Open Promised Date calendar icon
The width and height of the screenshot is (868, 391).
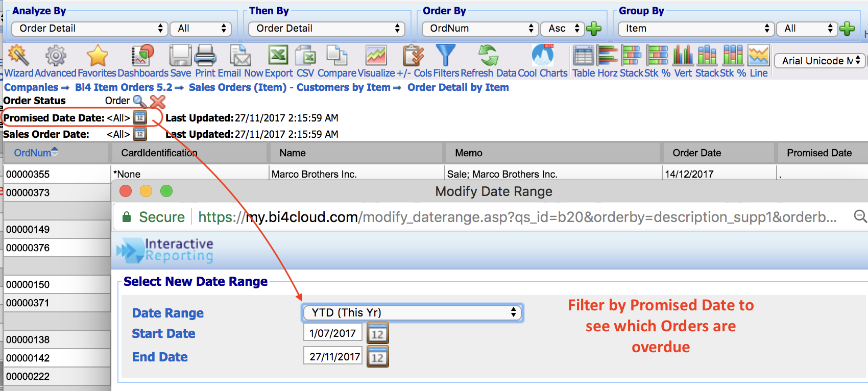pos(140,118)
